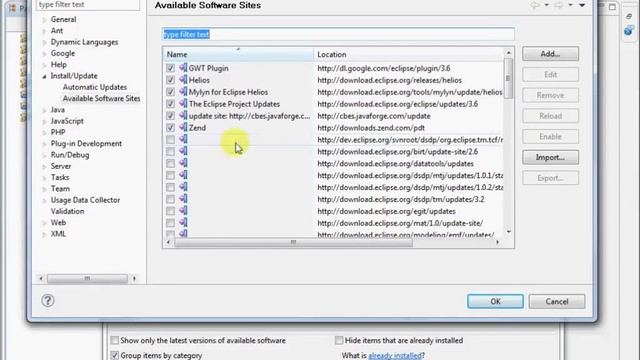This screenshot has width=640, height=360.
Task: Select the download.eclipse.org/releases/helios location
Action: (x=389, y=80)
